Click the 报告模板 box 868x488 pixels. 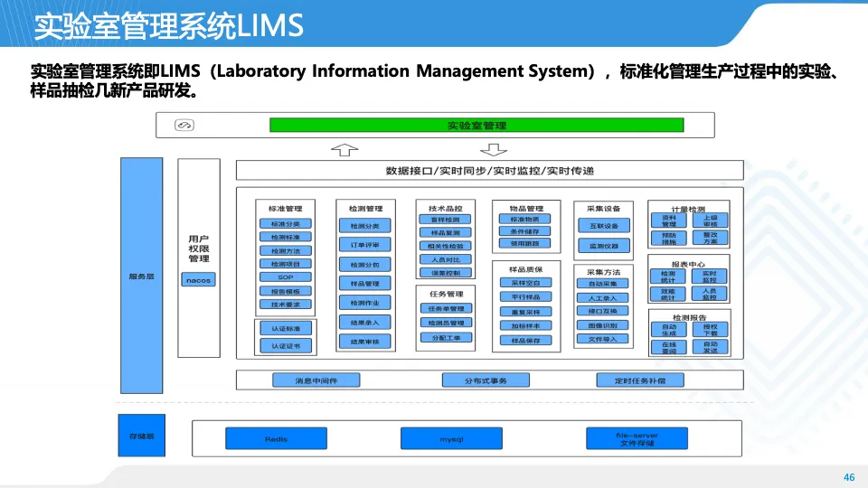(x=286, y=291)
